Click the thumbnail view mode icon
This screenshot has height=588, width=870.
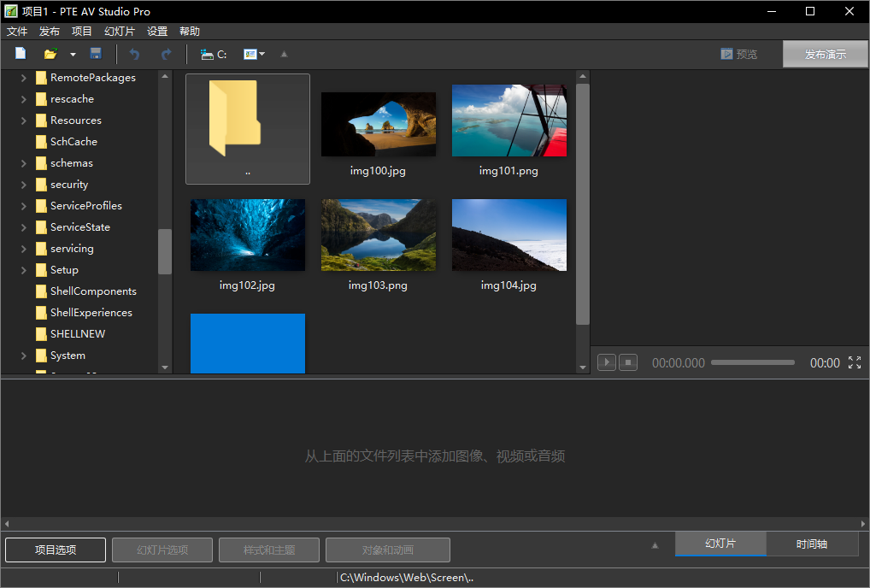click(250, 53)
